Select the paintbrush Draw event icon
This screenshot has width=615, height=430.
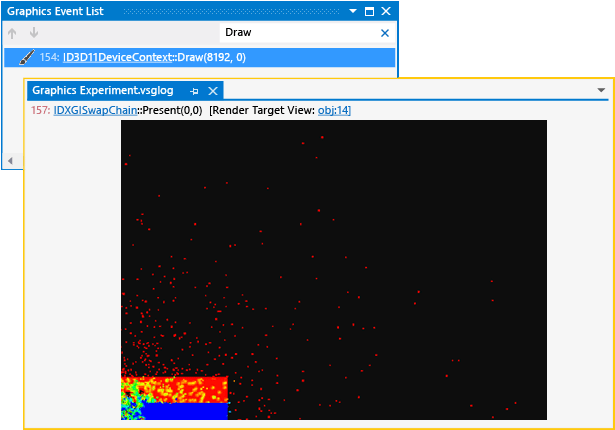[27, 58]
